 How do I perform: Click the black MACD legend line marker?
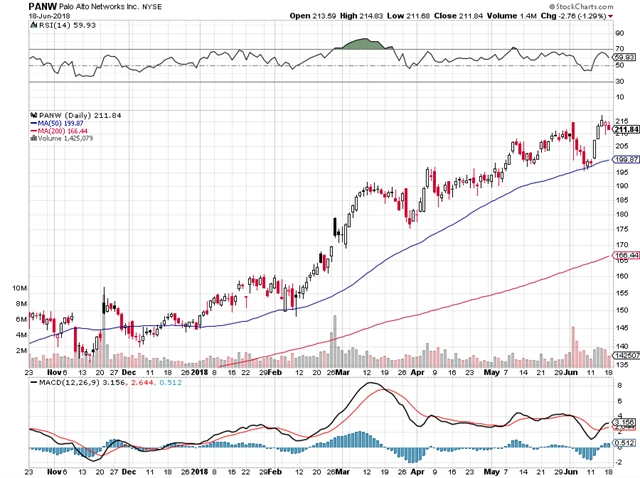(x=34, y=382)
